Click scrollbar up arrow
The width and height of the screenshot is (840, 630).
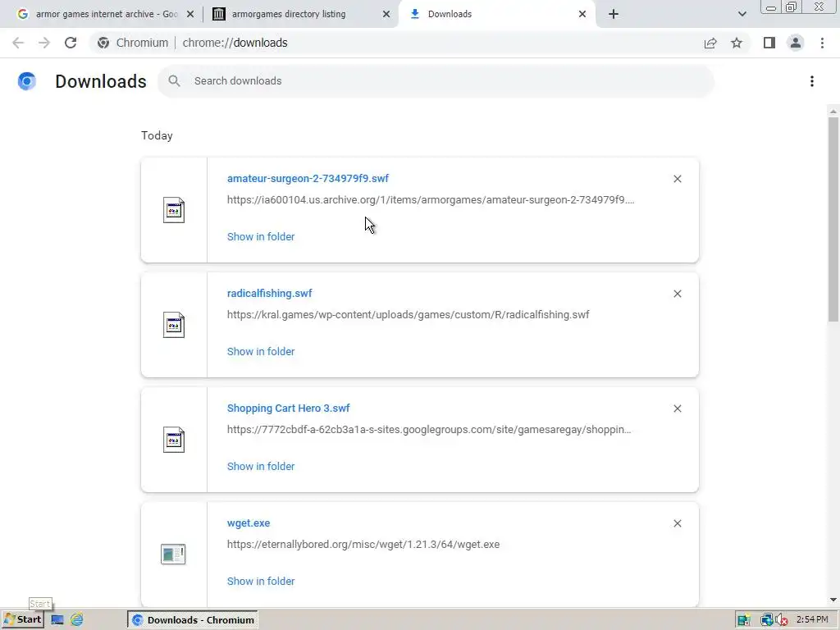click(x=833, y=112)
